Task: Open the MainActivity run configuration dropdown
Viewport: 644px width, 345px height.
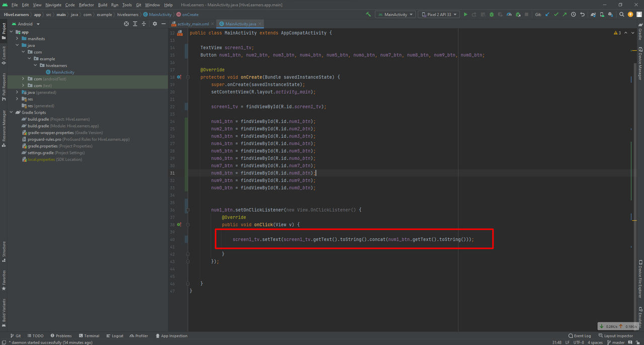Action: [x=395, y=15]
